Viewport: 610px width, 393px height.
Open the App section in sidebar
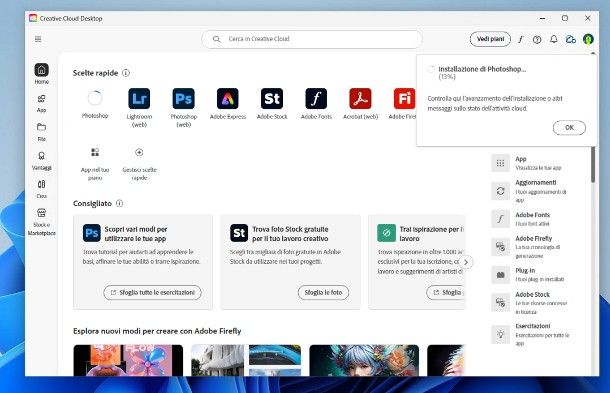tap(41, 103)
